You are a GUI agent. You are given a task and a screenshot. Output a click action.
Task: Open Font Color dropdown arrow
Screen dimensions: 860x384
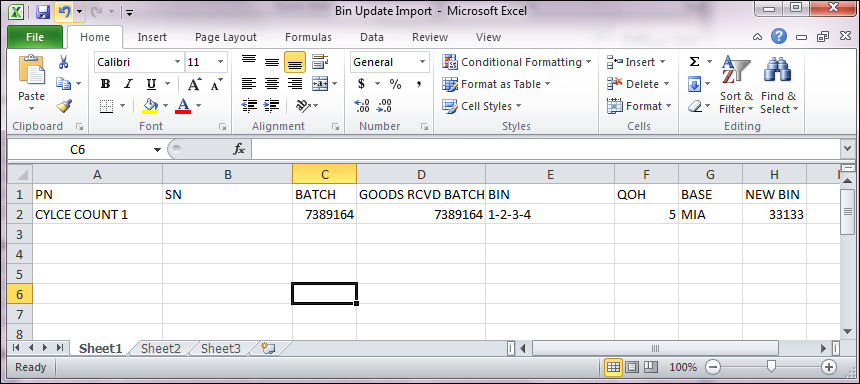(199, 105)
